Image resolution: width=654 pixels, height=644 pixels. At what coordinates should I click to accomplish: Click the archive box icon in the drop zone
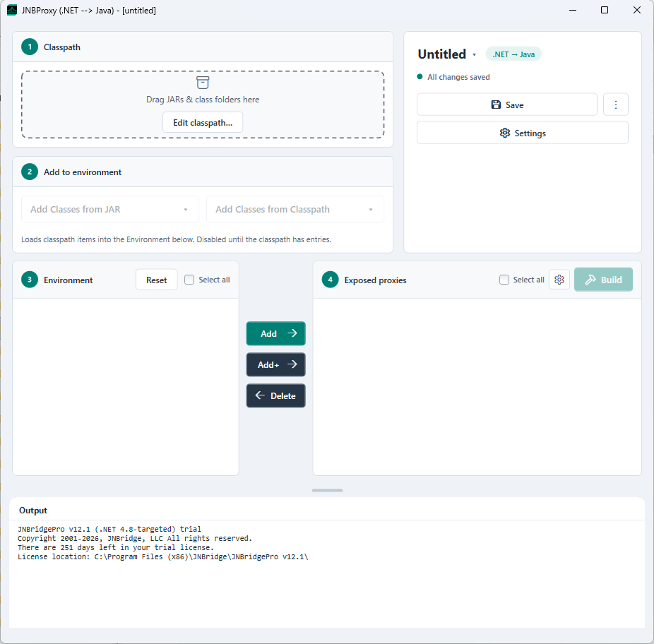tap(203, 82)
